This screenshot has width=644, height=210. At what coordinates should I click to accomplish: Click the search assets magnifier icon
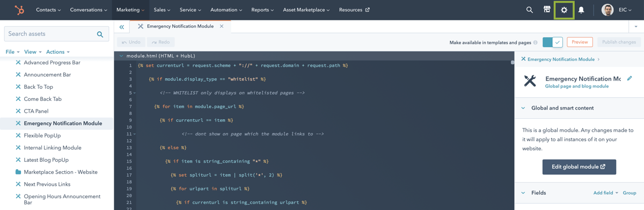pyautogui.click(x=100, y=34)
